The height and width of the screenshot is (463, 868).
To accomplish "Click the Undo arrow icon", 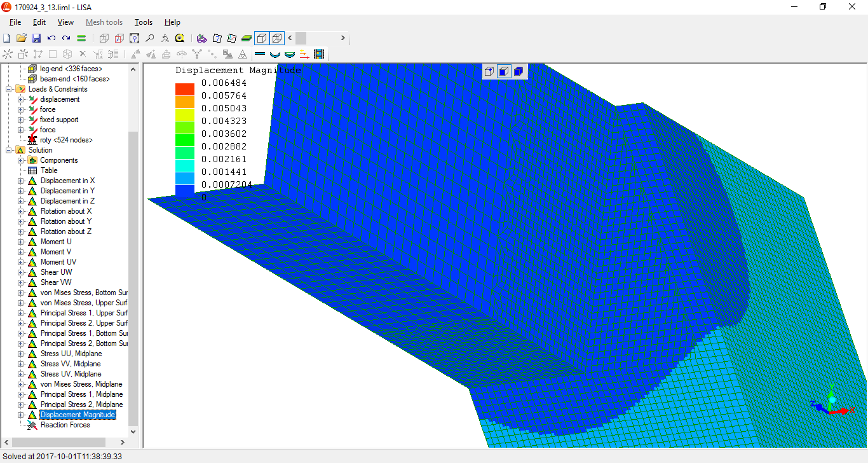I will click(x=51, y=38).
